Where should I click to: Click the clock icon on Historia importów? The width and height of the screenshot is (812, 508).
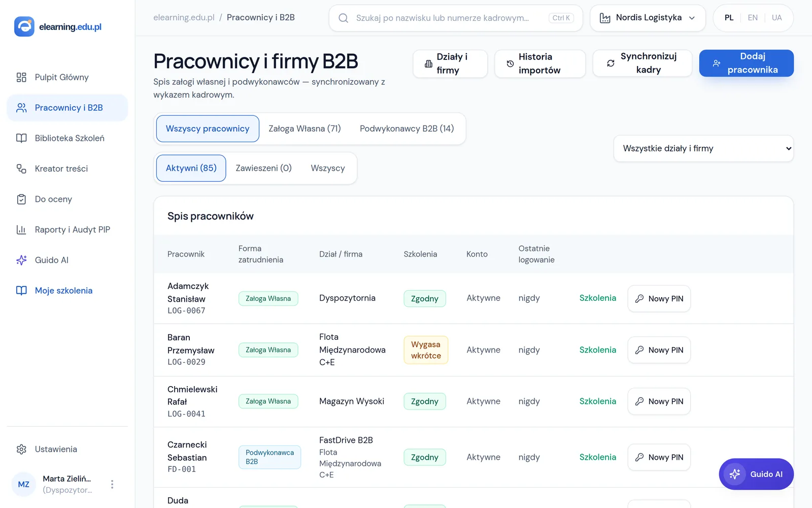click(510, 63)
